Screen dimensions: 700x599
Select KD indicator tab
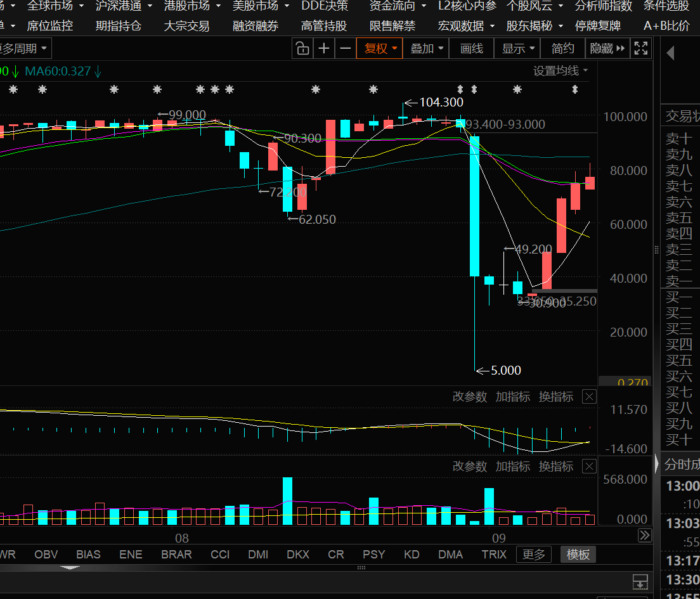click(x=412, y=555)
